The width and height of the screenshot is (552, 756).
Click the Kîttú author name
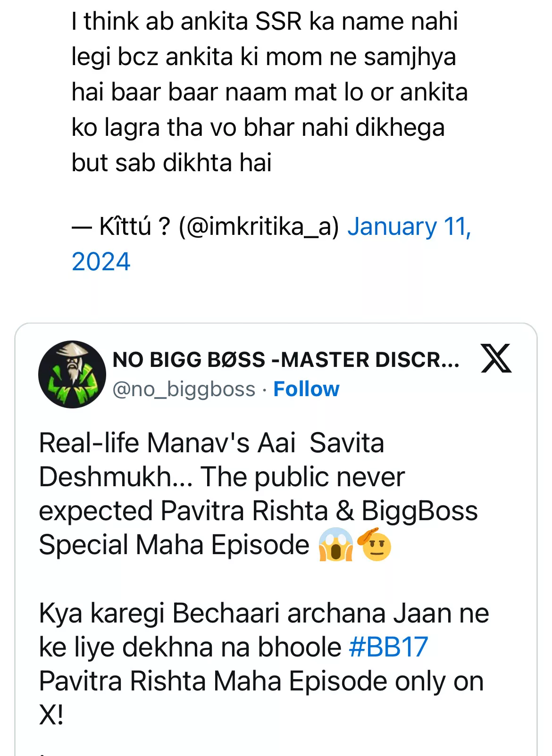[x=125, y=227]
